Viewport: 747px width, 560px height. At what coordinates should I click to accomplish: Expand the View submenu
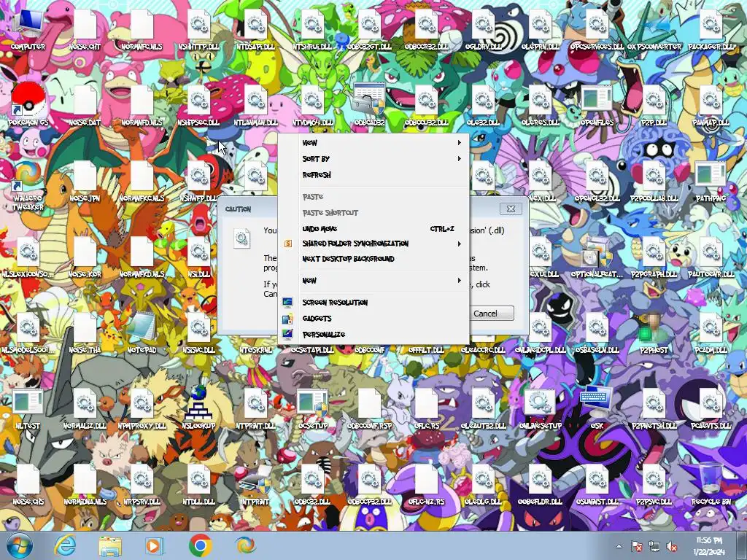tap(373, 143)
